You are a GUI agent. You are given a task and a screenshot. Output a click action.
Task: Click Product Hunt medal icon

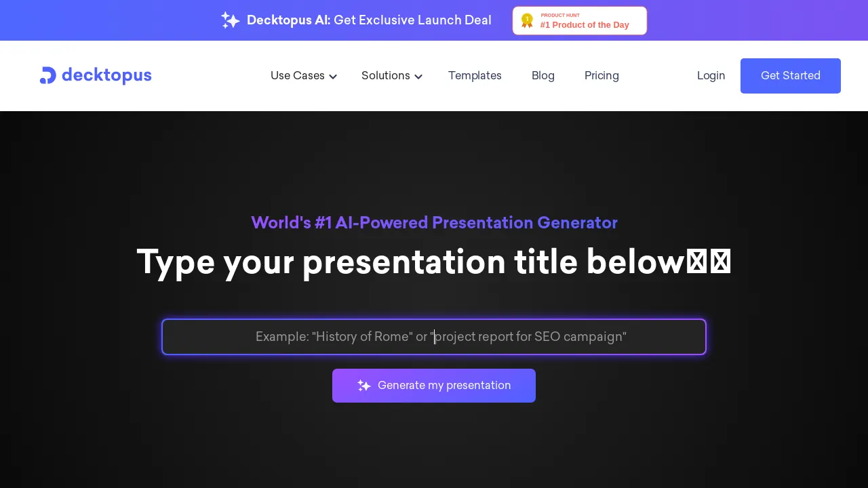click(527, 20)
